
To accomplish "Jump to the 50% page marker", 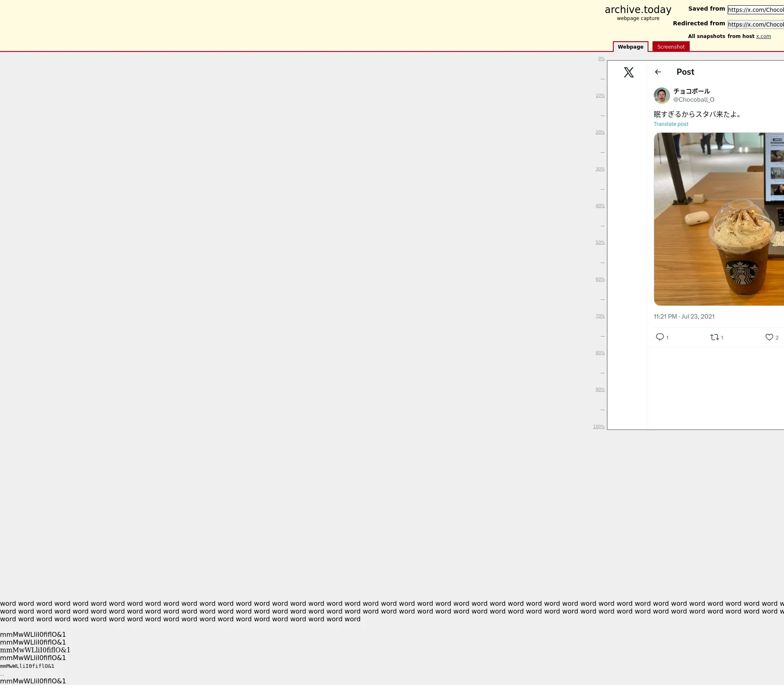I will [599, 243].
